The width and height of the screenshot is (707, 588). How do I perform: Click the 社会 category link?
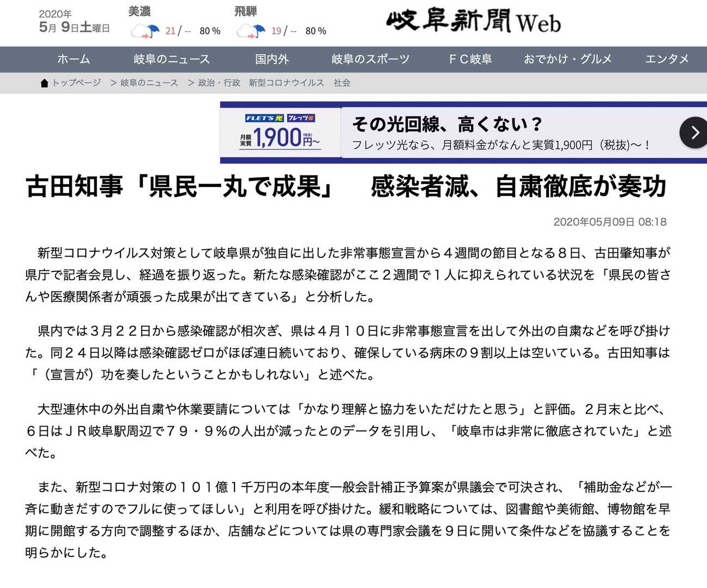(x=342, y=83)
